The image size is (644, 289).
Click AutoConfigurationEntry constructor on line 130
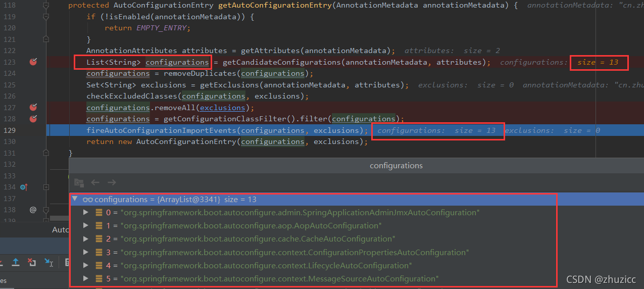[186, 141]
